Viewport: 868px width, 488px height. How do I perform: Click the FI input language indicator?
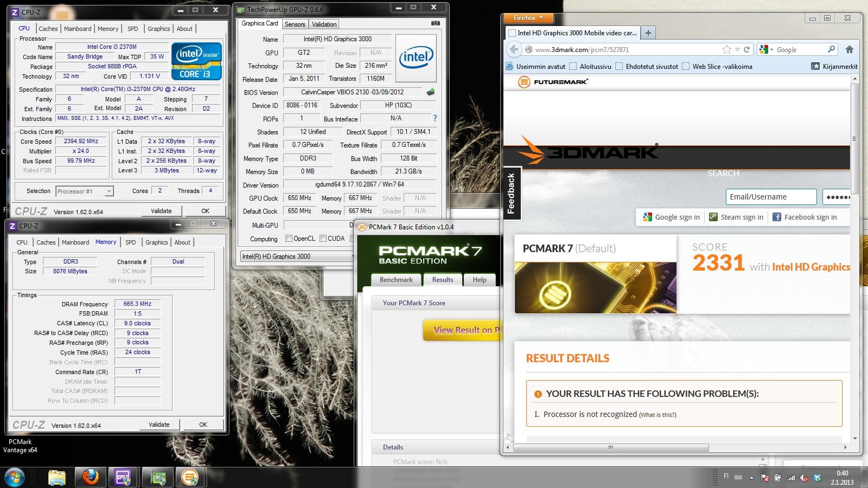(726, 476)
